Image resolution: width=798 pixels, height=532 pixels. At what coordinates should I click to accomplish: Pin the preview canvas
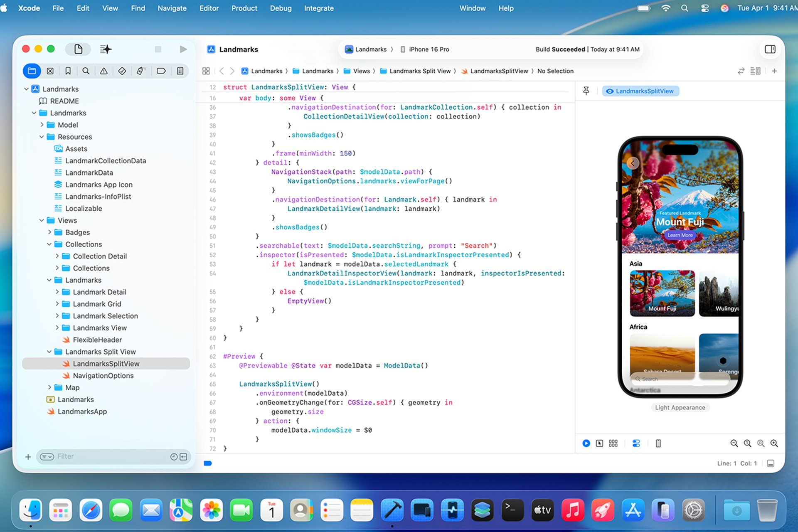[586, 91]
